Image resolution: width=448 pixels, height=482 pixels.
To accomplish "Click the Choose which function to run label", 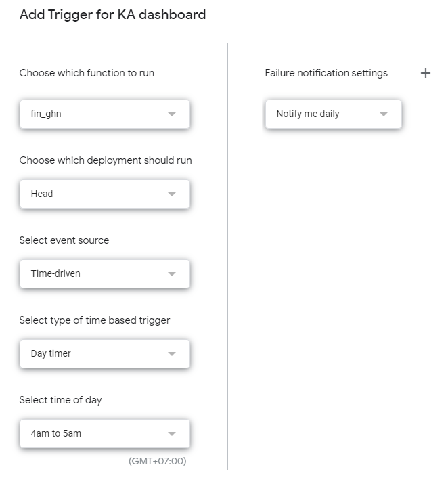I will click(x=87, y=73).
